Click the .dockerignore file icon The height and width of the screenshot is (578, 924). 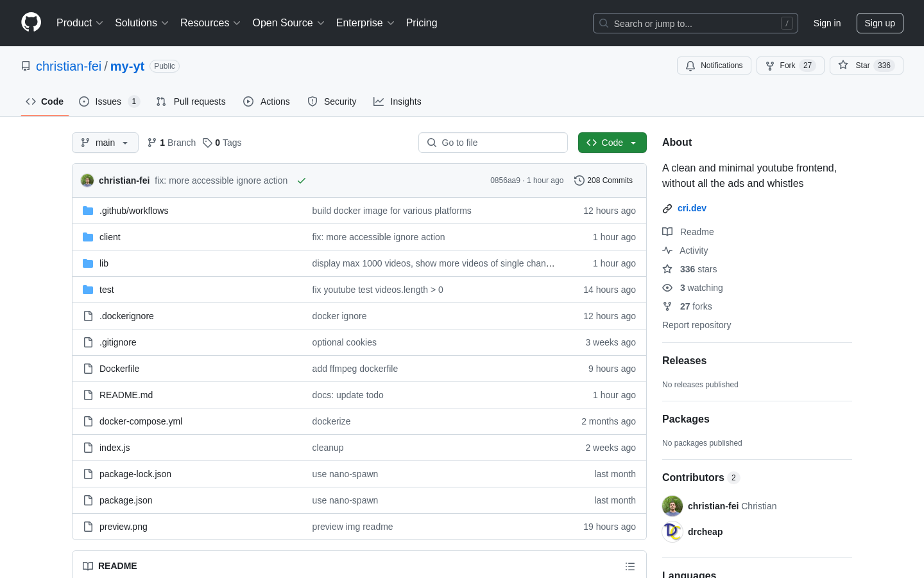[x=88, y=316]
